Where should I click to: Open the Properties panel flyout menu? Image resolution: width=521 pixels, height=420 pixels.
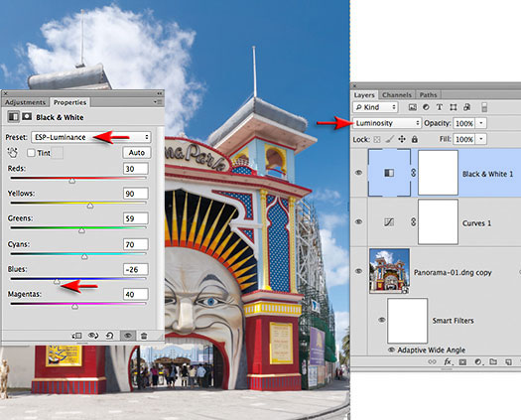[158, 101]
